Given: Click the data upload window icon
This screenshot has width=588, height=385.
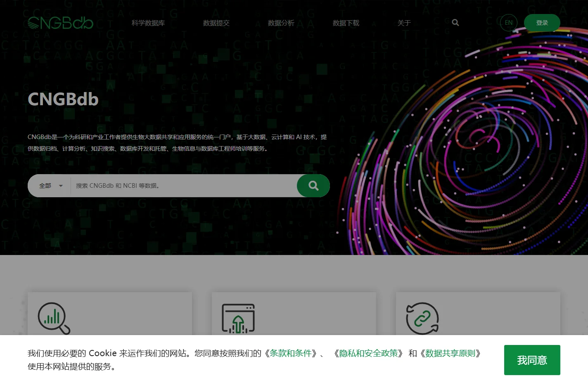Looking at the screenshot, I should point(238,318).
